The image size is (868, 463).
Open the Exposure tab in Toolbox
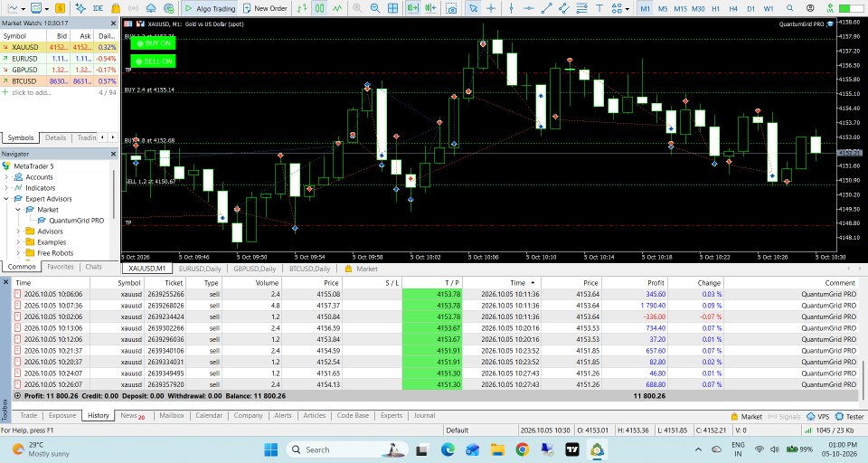62,415
